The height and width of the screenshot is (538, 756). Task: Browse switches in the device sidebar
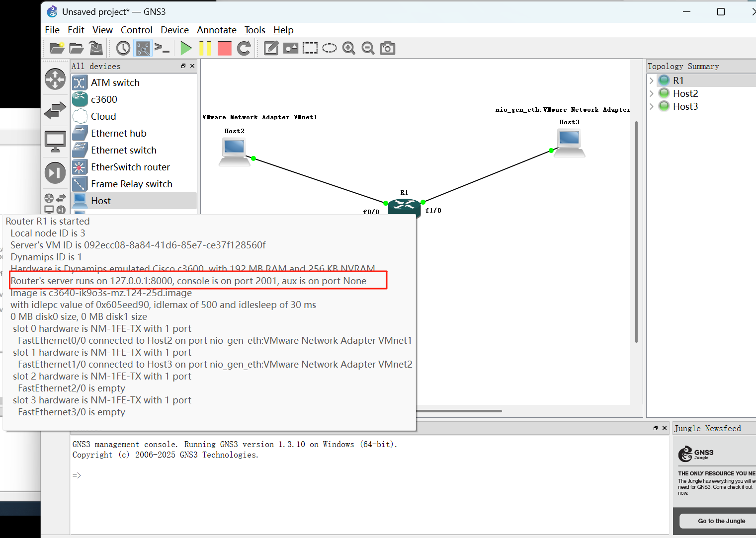tap(55, 110)
